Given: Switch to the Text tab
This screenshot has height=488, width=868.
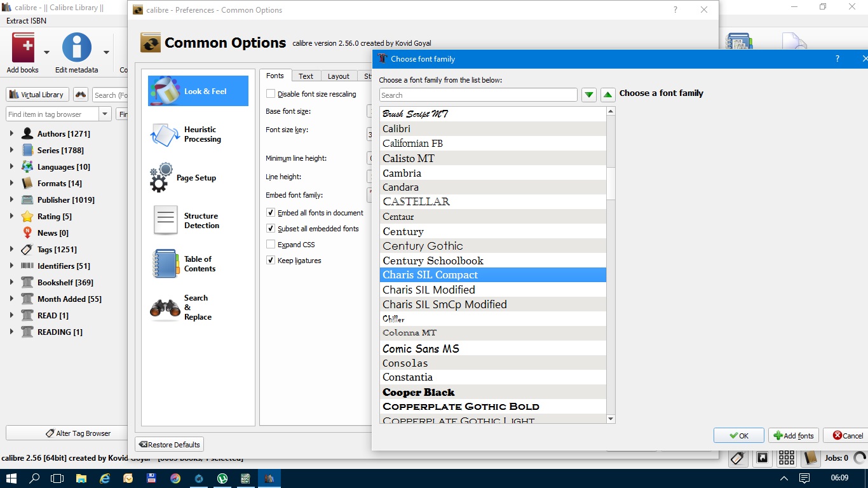Looking at the screenshot, I should 306,76.
